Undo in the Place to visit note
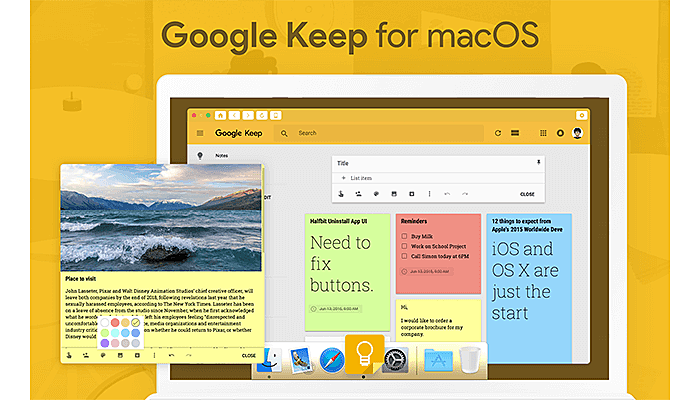 pos(171,355)
